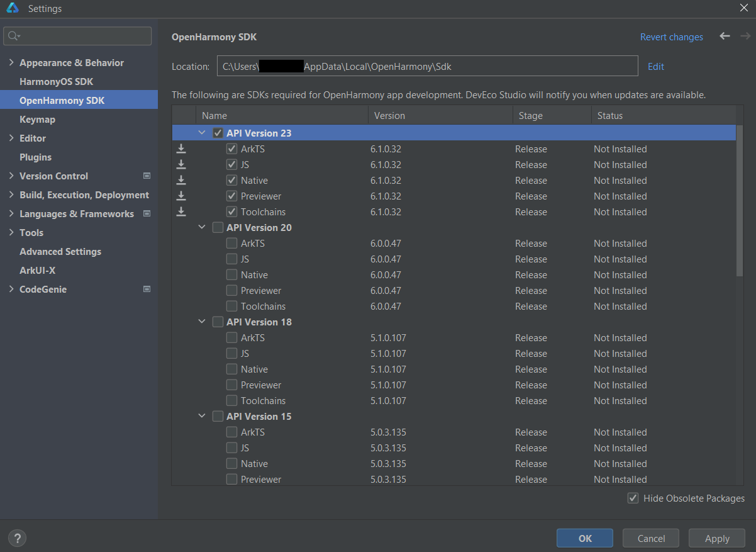Confirm with the OK button
Viewport: 756px width, 552px height.
[585, 538]
